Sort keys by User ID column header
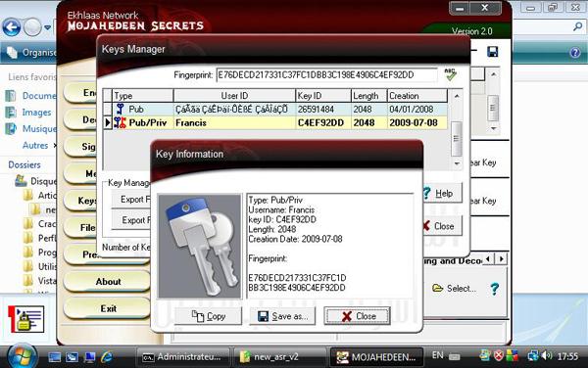 pos(234,96)
